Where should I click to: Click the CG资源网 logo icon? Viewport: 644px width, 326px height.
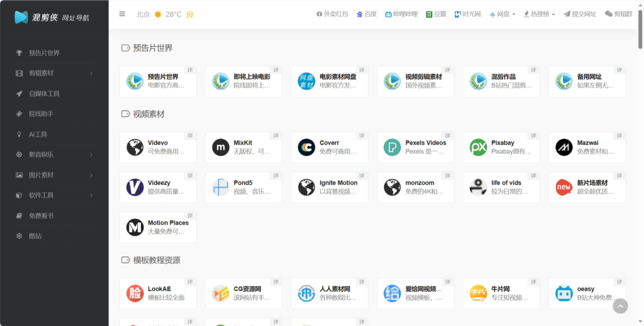pos(221,293)
